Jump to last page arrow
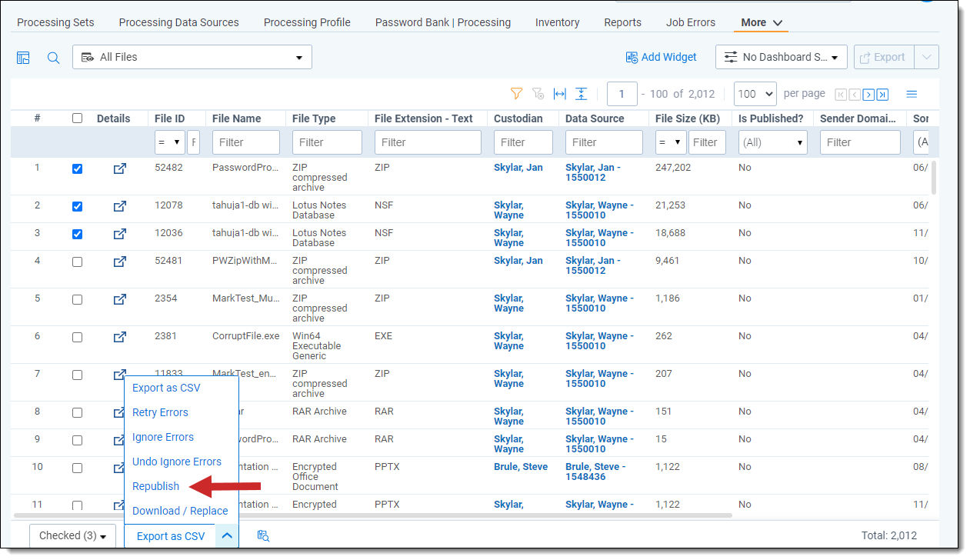 [x=882, y=95]
